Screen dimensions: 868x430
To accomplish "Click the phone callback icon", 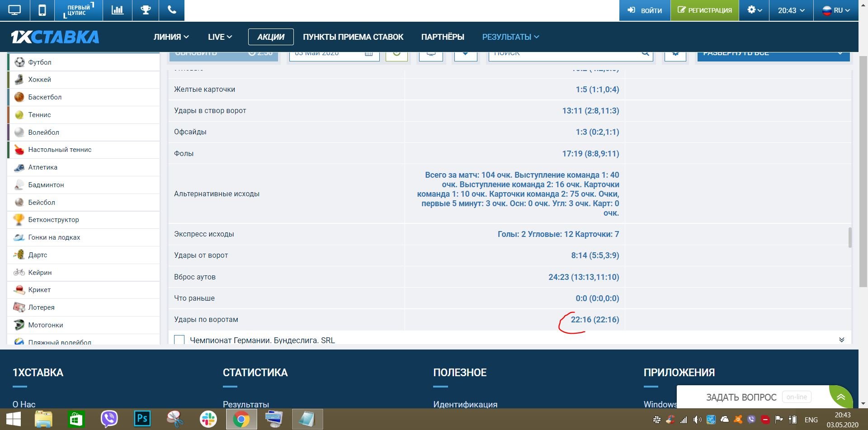I will pos(172,10).
